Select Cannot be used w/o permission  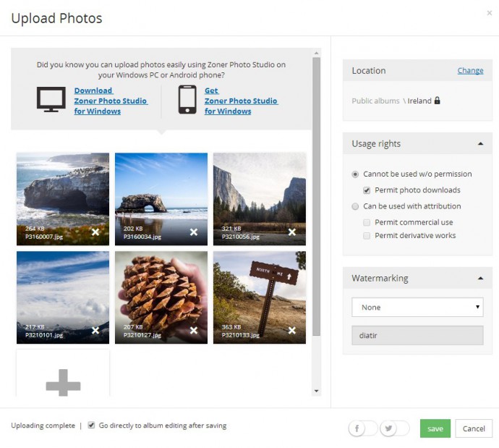(x=355, y=174)
